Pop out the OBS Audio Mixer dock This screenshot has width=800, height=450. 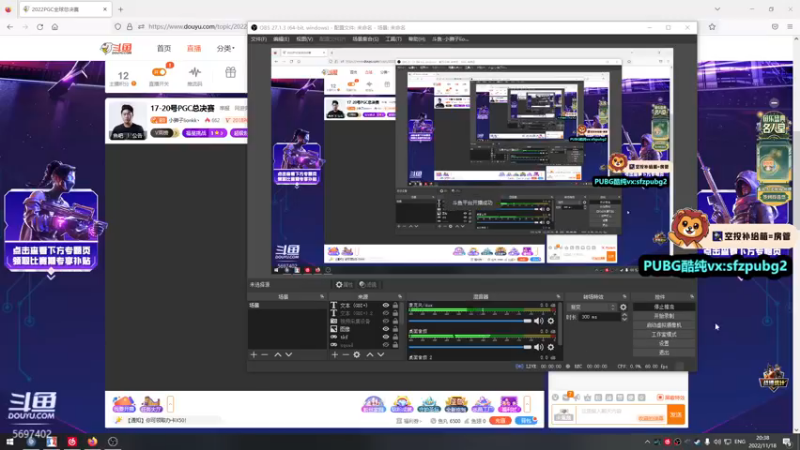(x=558, y=296)
